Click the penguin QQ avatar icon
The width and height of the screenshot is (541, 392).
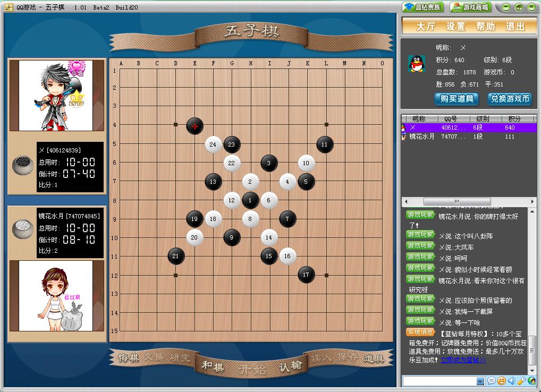click(417, 63)
